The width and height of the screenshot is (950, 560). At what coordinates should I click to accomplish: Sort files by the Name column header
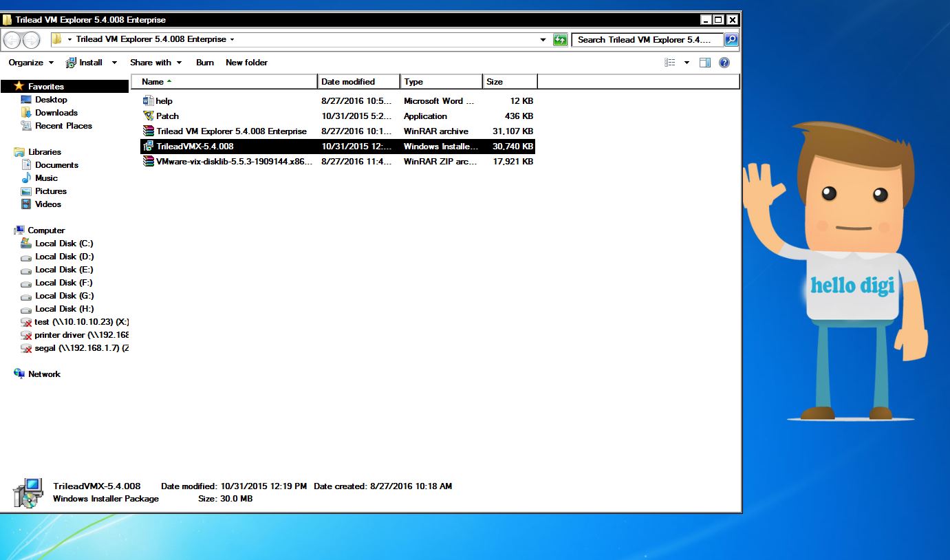click(x=224, y=82)
